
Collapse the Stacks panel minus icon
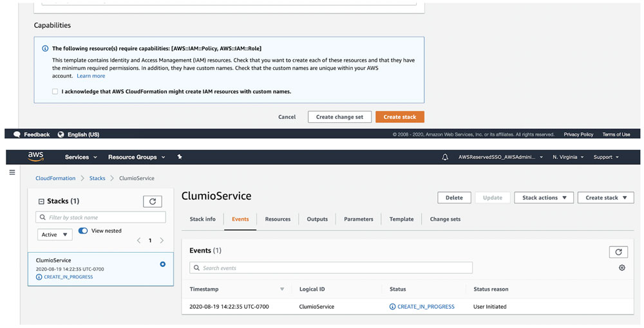pyautogui.click(x=41, y=201)
